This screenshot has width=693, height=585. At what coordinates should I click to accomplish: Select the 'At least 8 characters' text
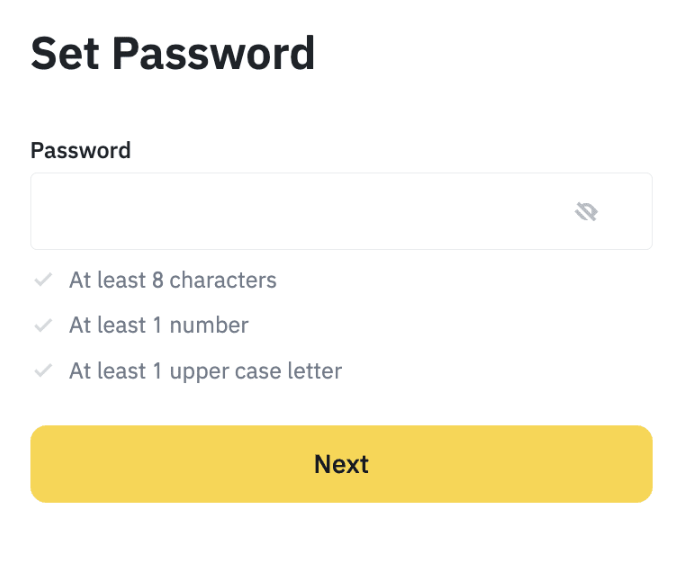173,280
